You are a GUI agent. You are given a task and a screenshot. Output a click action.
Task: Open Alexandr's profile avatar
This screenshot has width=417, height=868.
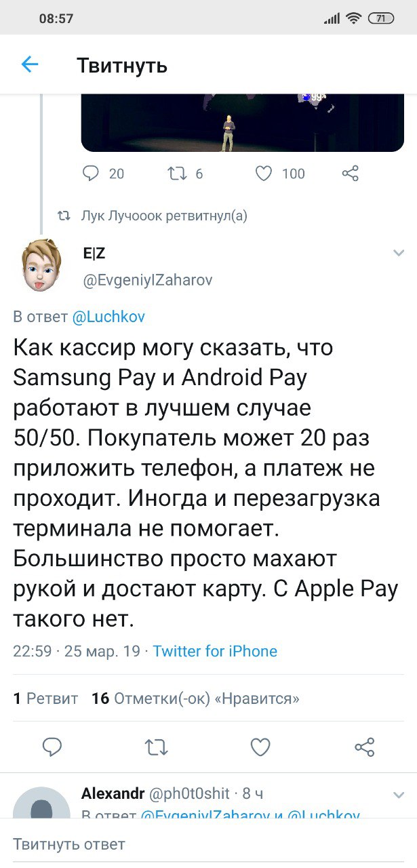42,804
